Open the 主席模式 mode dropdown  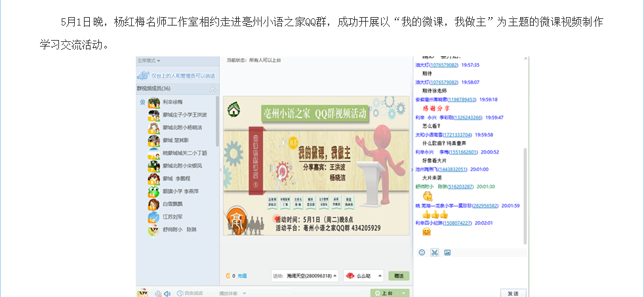tap(149, 60)
